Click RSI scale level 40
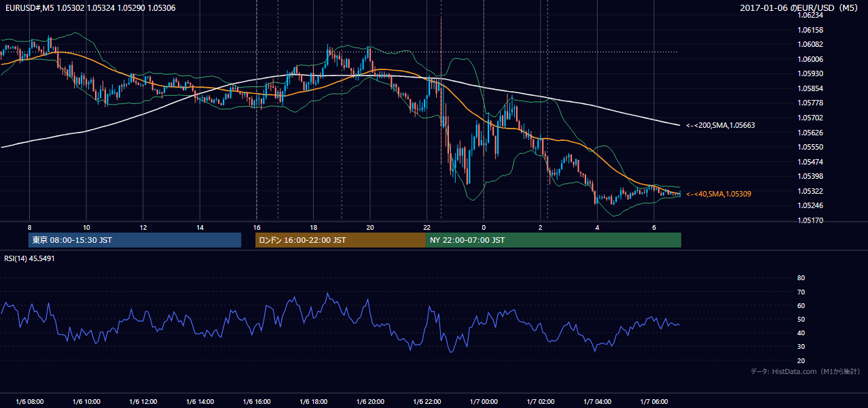 (801, 333)
